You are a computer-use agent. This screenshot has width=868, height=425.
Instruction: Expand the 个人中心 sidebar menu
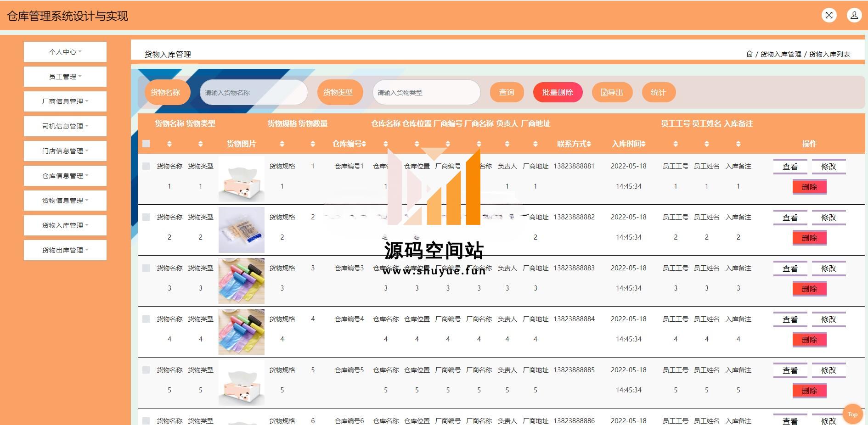coord(65,52)
